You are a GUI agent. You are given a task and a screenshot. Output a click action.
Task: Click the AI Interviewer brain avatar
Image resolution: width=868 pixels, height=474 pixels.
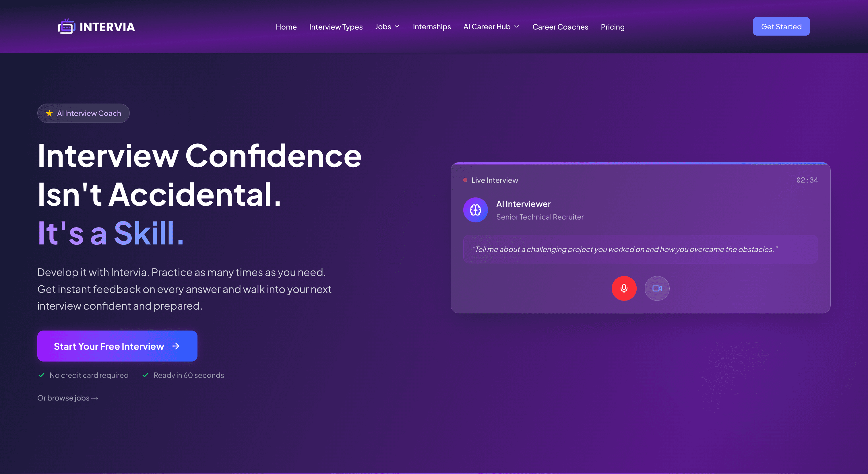(475, 210)
